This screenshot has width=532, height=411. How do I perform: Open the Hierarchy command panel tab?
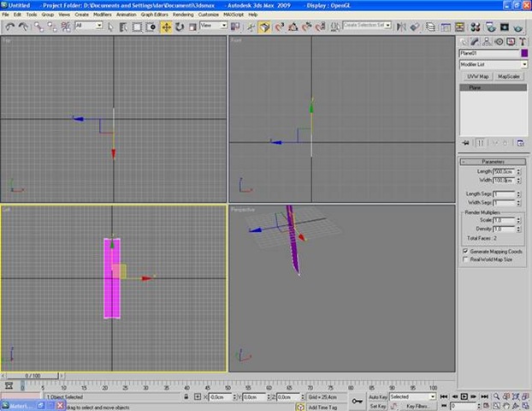[487, 41]
